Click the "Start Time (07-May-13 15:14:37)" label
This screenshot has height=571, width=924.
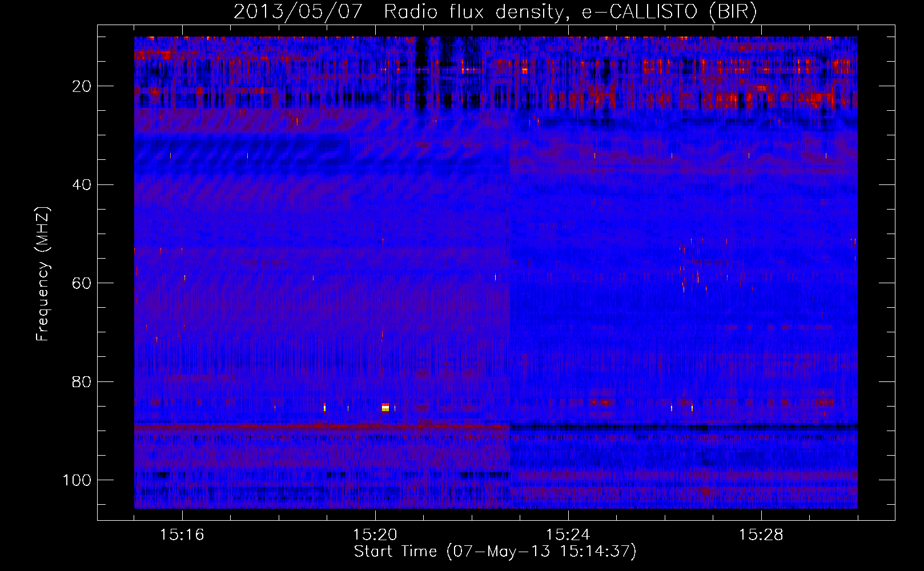pos(495,552)
